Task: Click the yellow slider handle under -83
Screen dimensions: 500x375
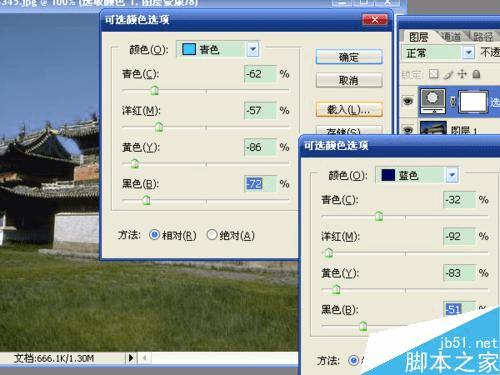Action: tap(336, 289)
